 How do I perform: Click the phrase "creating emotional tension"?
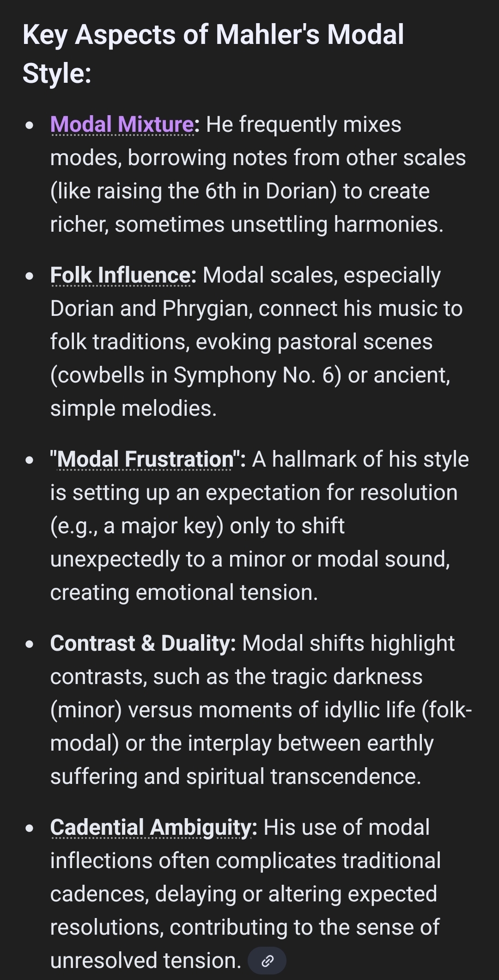pyautogui.click(x=183, y=592)
